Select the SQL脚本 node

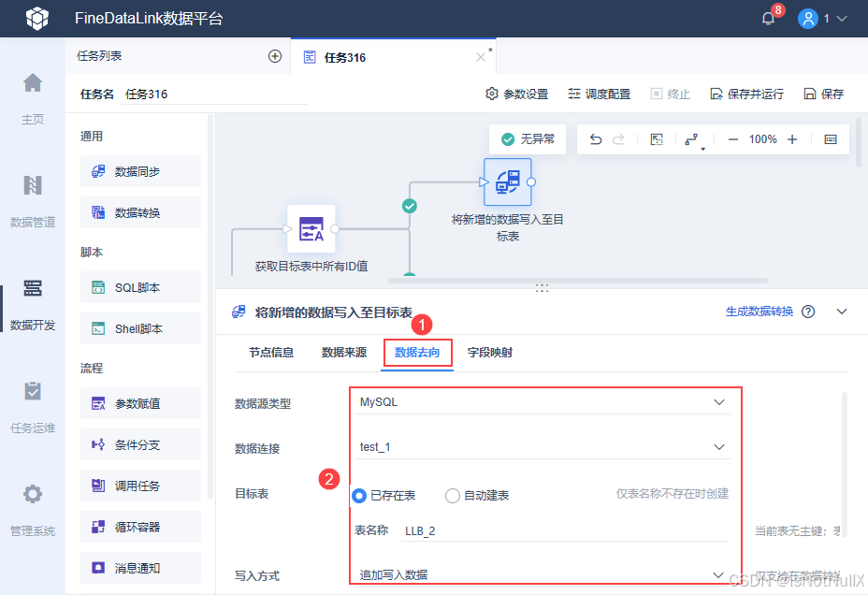[140, 287]
